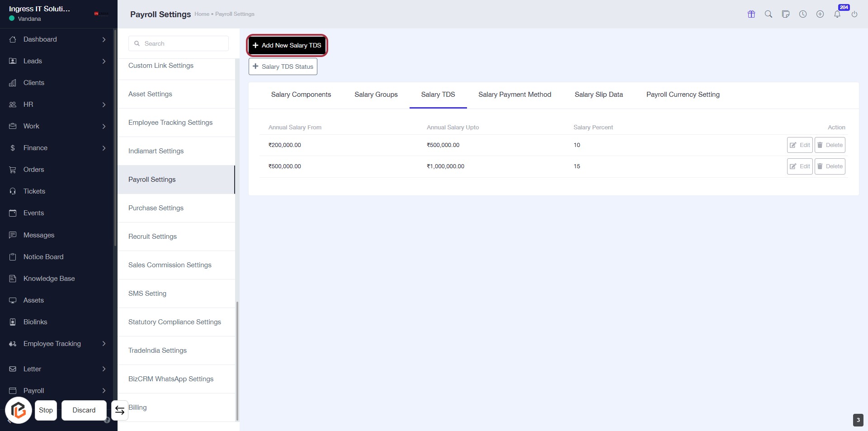Viewport: 868px width, 431px height.
Task: Open notifications bell icon
Action: [837, 14]
